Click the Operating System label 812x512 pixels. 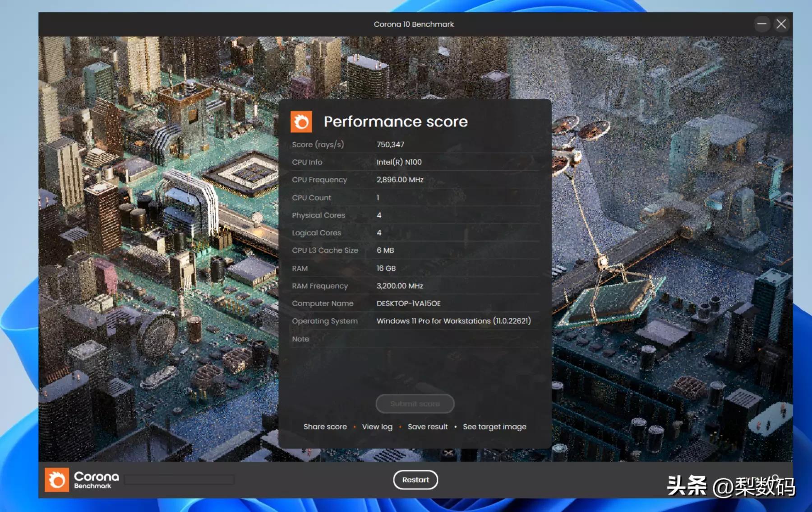pos(325,321)
